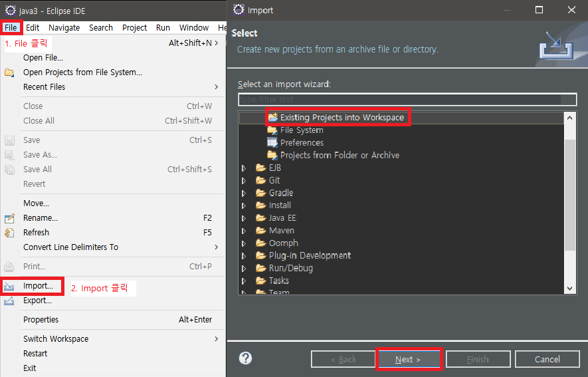The height and width of the screenshot is (377, 588).
Task: Click the Maven folder icon
Action: pos(260,231)
